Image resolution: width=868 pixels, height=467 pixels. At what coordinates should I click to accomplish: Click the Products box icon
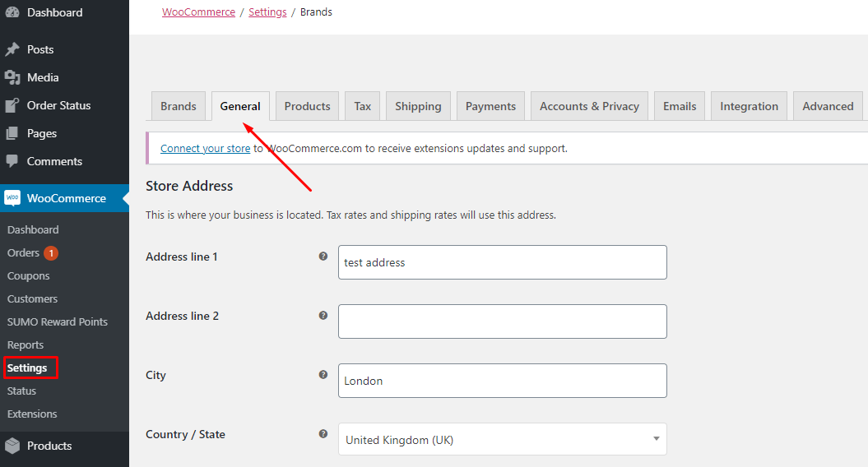click(12, 446)
